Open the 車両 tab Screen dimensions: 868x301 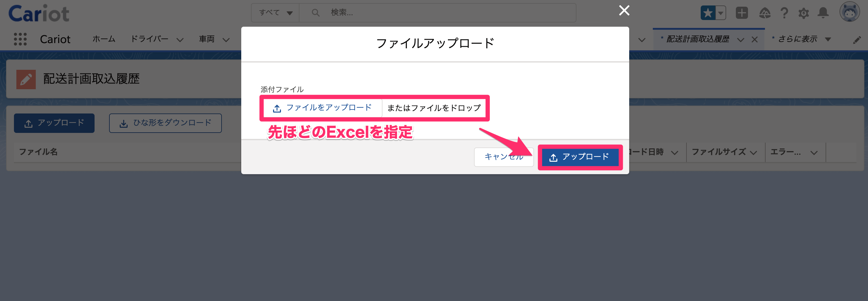(207, 39)
